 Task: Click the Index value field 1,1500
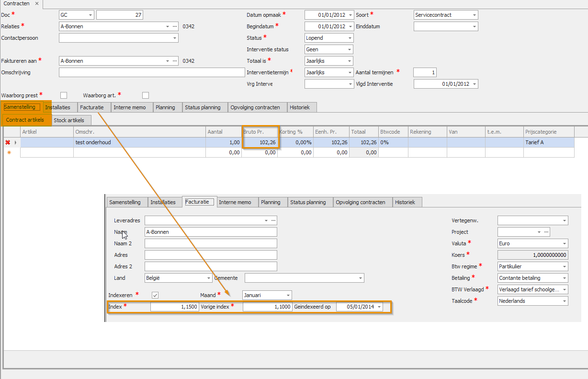tap(174, 307)
